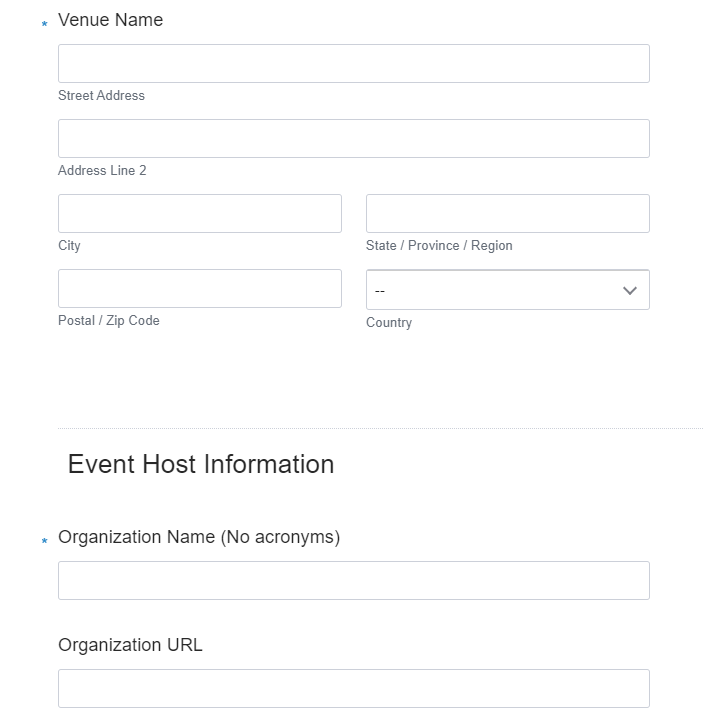Click the State / Province / Region field
The width and height of the screenshot is (704, 723).
pyautogui.click(x=507, y=214)
